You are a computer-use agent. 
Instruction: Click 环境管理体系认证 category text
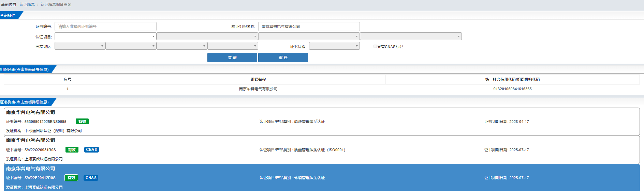point(309,178)
